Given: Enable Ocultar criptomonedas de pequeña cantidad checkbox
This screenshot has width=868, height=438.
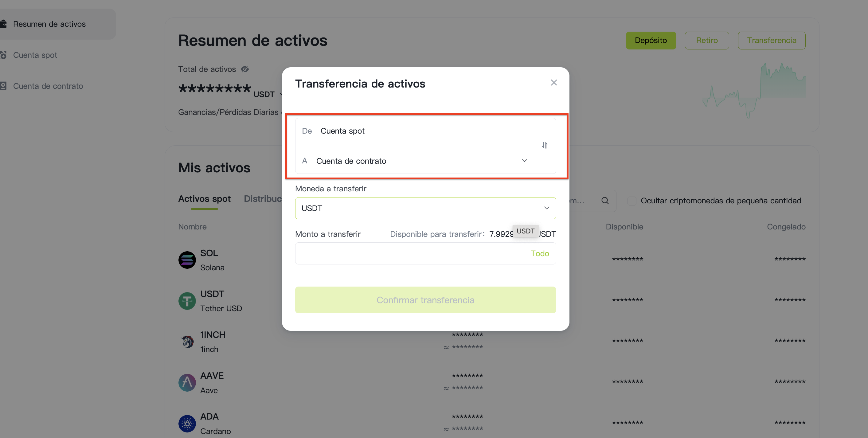Looking at the screenshot, I should click(632, 201).
